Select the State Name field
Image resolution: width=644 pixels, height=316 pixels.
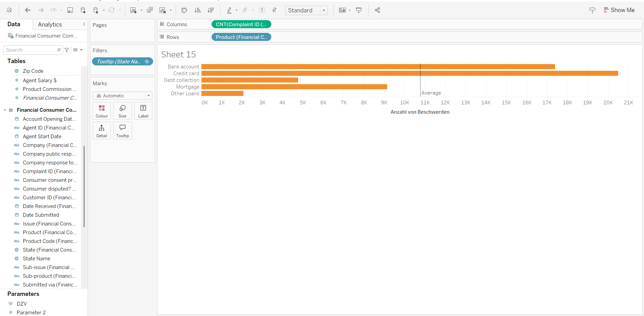click(x=37, y=259)
